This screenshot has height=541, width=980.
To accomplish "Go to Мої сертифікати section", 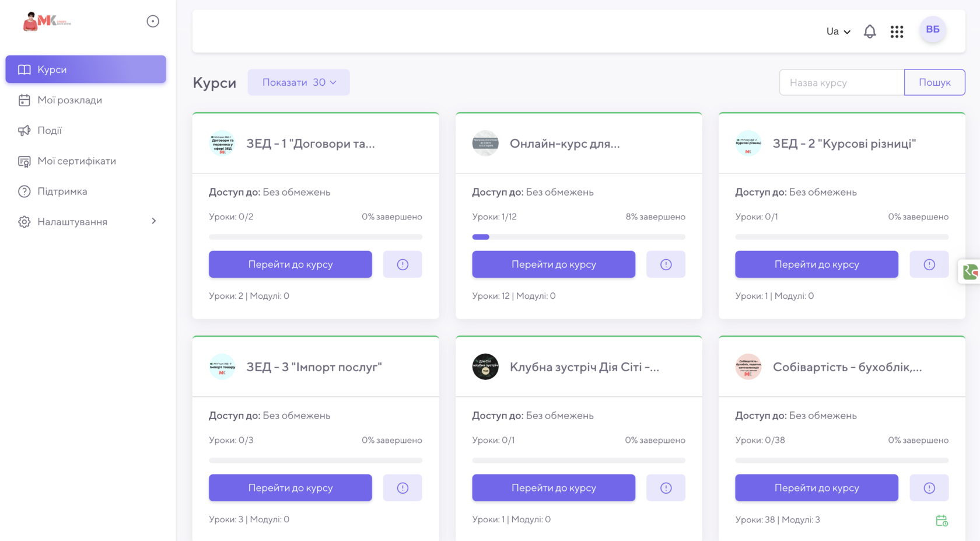I will coord(76,161).
